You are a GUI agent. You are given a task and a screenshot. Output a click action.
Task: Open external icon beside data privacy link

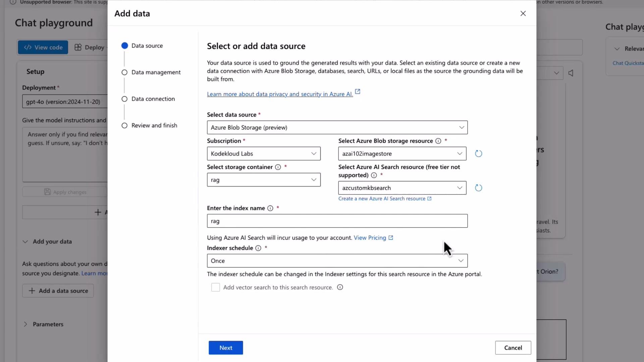tap(358, 92)
